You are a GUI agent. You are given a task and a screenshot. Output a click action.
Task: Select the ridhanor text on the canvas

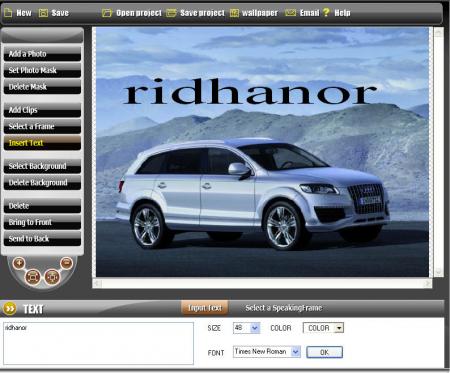point(250,92)
